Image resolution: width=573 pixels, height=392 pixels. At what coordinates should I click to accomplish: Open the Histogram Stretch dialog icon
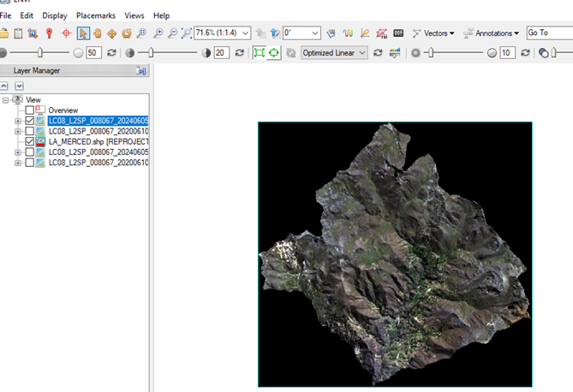point(395,53)
